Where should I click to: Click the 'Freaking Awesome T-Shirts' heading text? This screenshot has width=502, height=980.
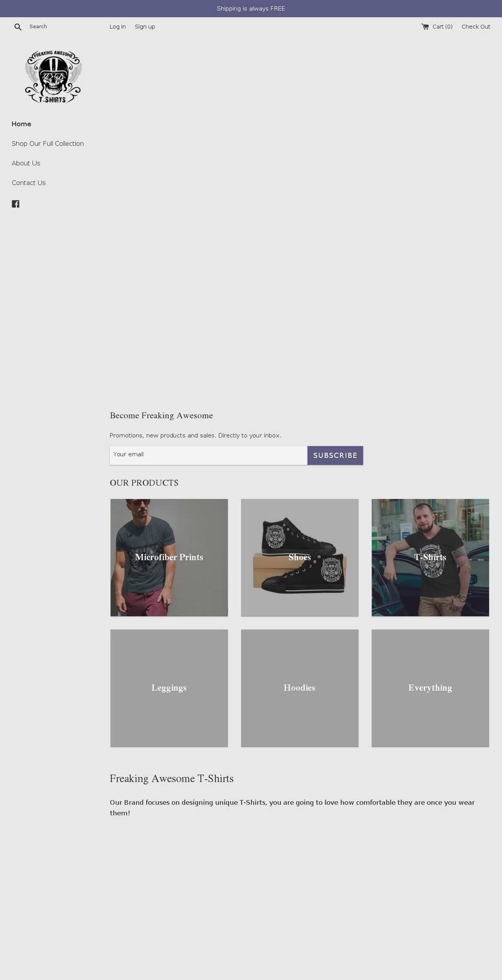click(x=172, y=779)
